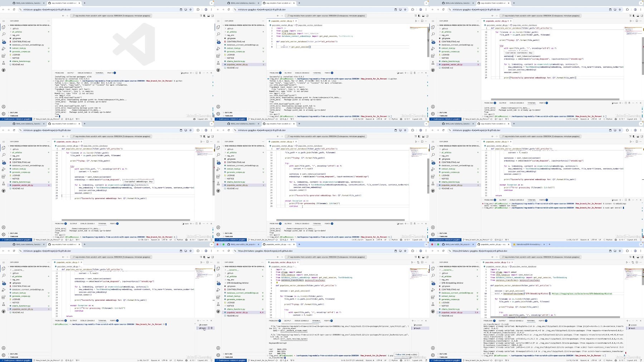Select populate_vector_db.py editor tab in the KeyboardInterrupt window
644x362 pixels.
(x=283, y=262)
